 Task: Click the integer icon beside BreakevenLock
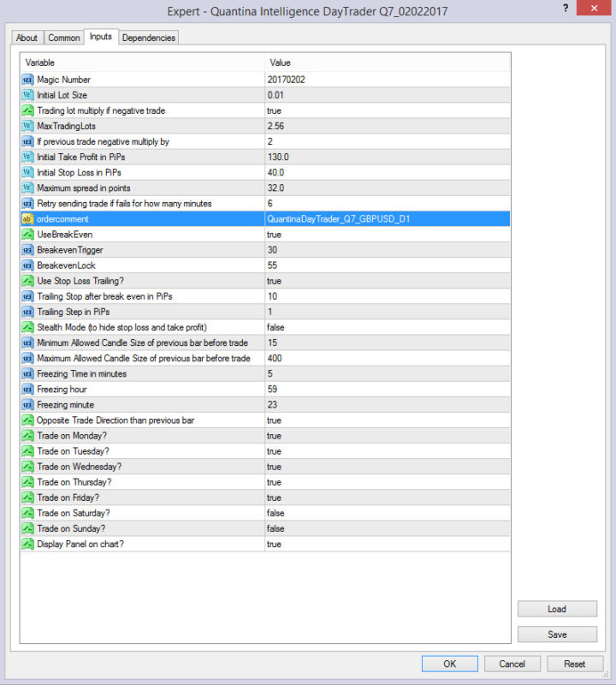click(27, 265)
